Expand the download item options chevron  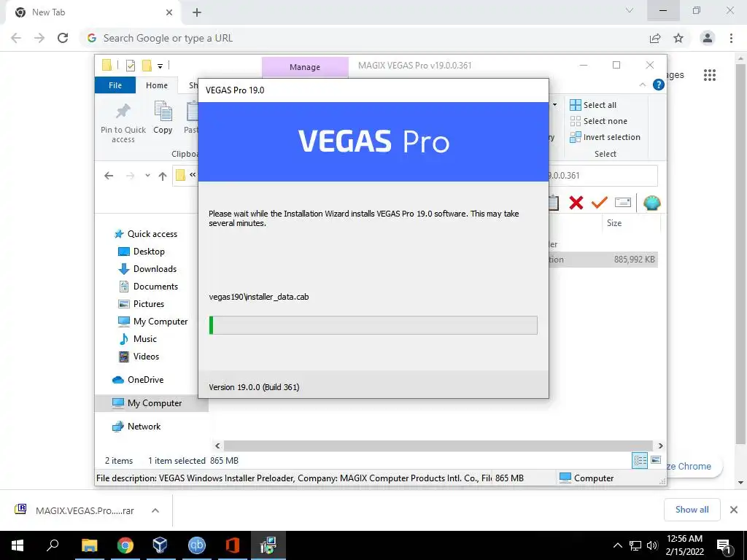click(155, 510)
